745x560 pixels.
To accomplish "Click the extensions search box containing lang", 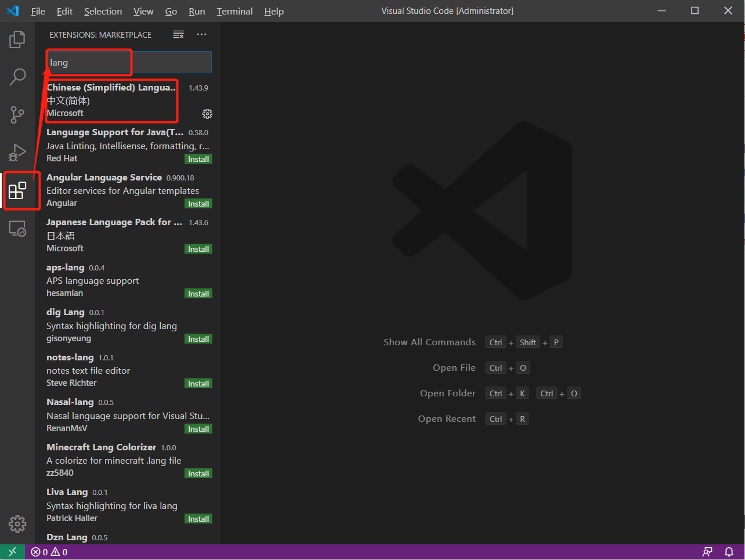I will coord(129,62).
